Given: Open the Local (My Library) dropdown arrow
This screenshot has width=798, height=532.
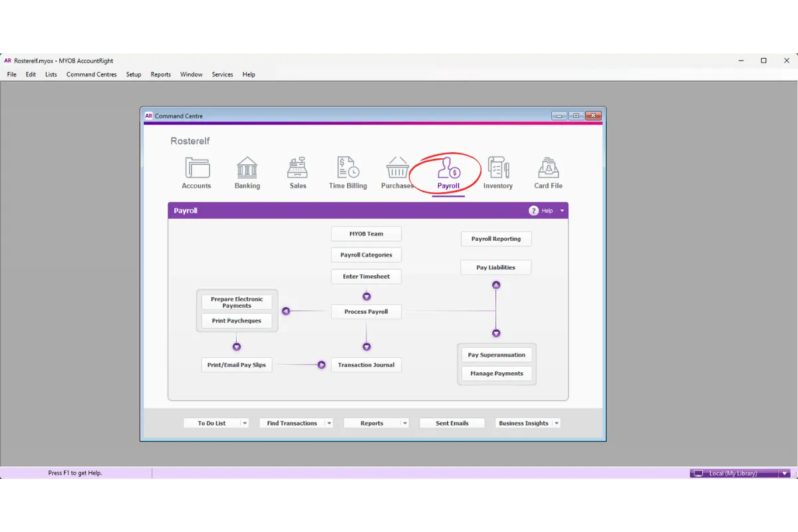Looking at the screenshot, I should (785, 473).
